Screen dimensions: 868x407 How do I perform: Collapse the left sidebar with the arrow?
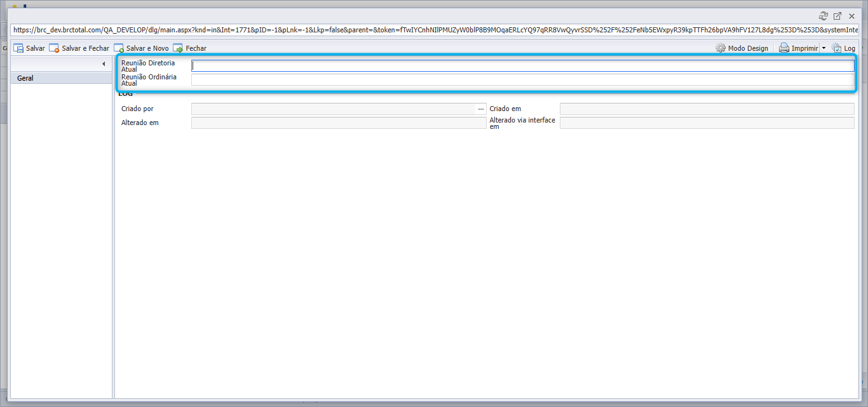click(104, 64)
